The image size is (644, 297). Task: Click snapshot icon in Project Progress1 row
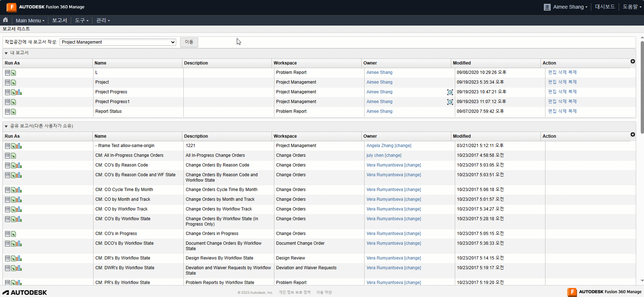[450, 102]
